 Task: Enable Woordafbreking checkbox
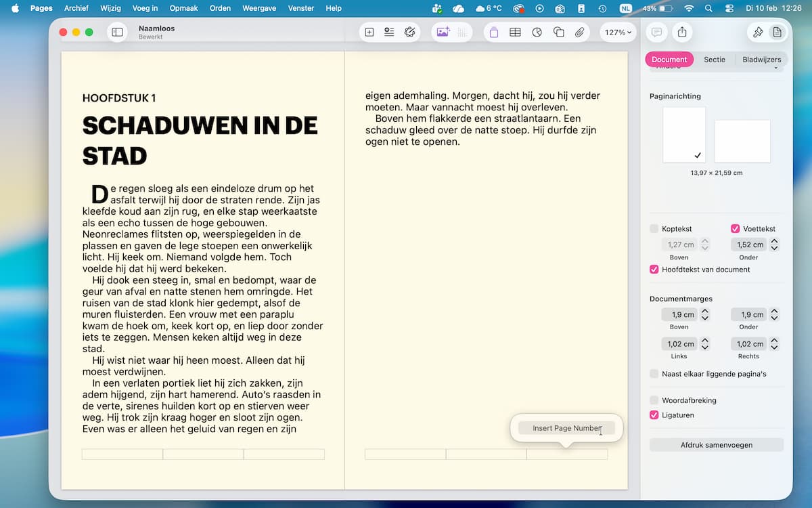[654, 400]
